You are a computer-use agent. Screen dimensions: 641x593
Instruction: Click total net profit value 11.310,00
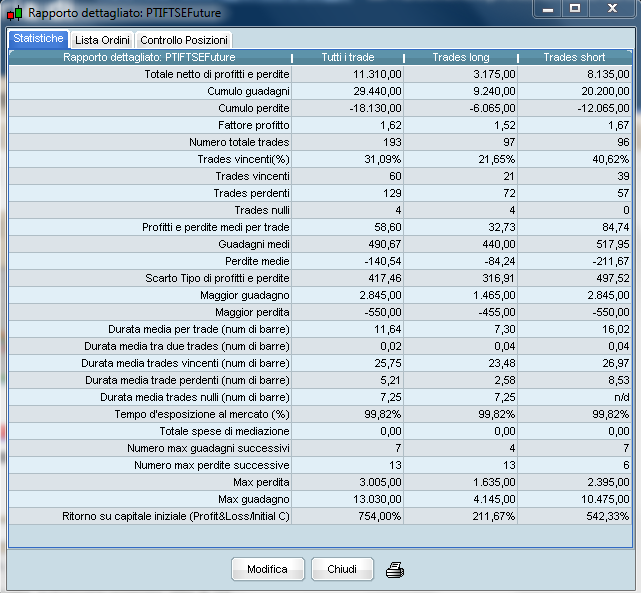coord(377,74)
